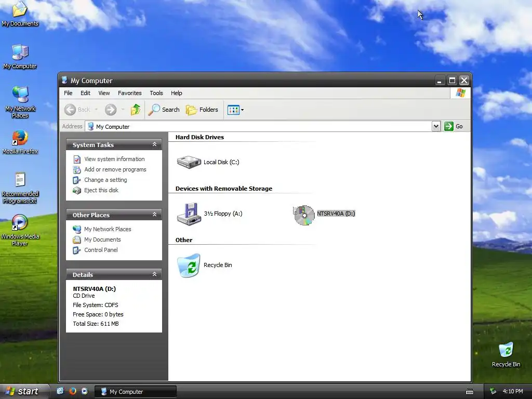Click Add or remove programs link
The height and width of the screenshot is (399, 532).
point(115,169)
